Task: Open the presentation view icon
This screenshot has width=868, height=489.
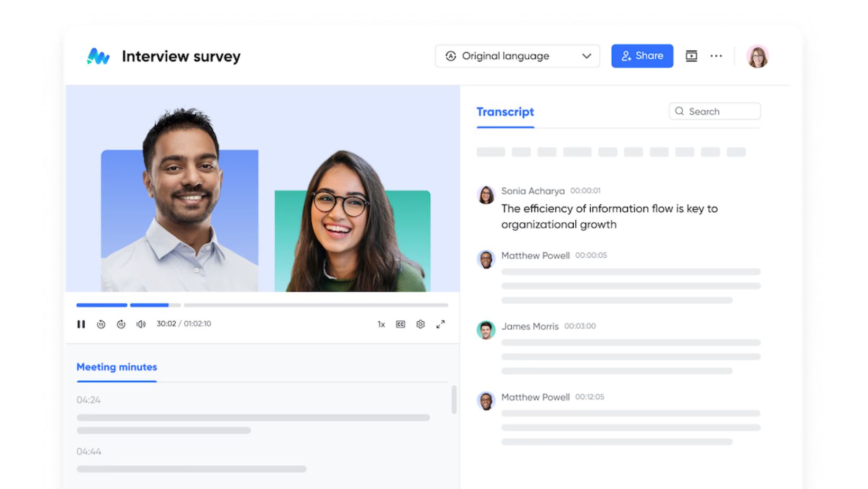Action: click(691, 56)
